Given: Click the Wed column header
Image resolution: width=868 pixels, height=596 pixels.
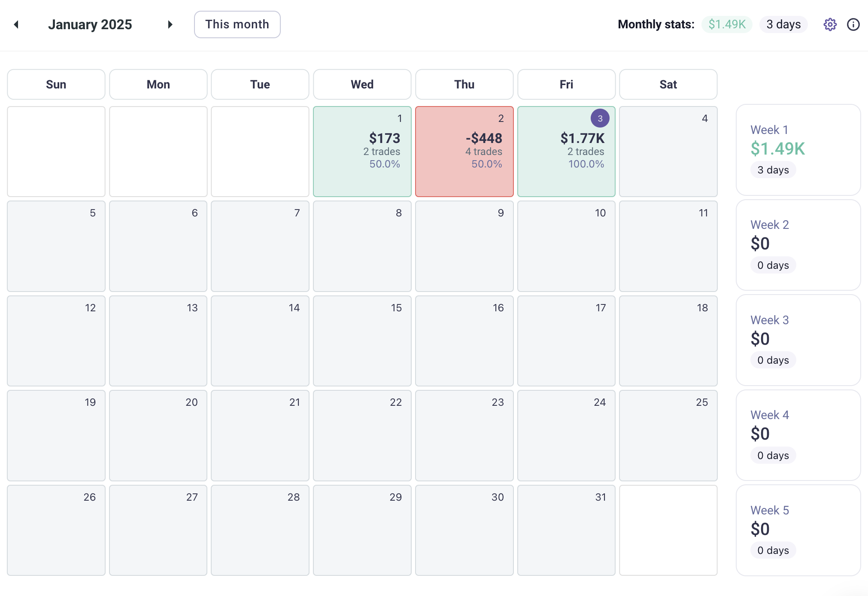Looking at the screenshot, I should click(x=362, y=85).
